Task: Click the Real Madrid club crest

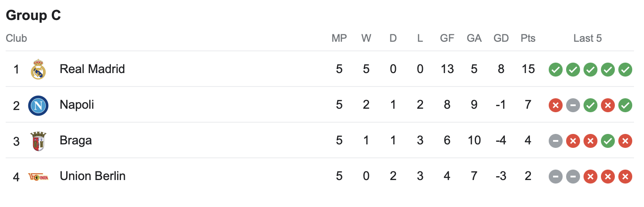Action: [38, 69]
